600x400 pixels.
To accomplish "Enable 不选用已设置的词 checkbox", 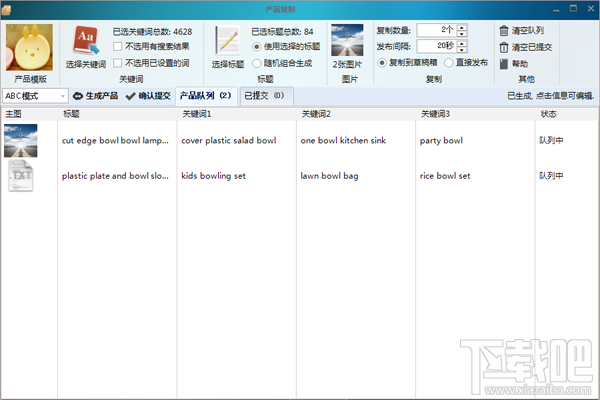I will [x=118, y=63].
